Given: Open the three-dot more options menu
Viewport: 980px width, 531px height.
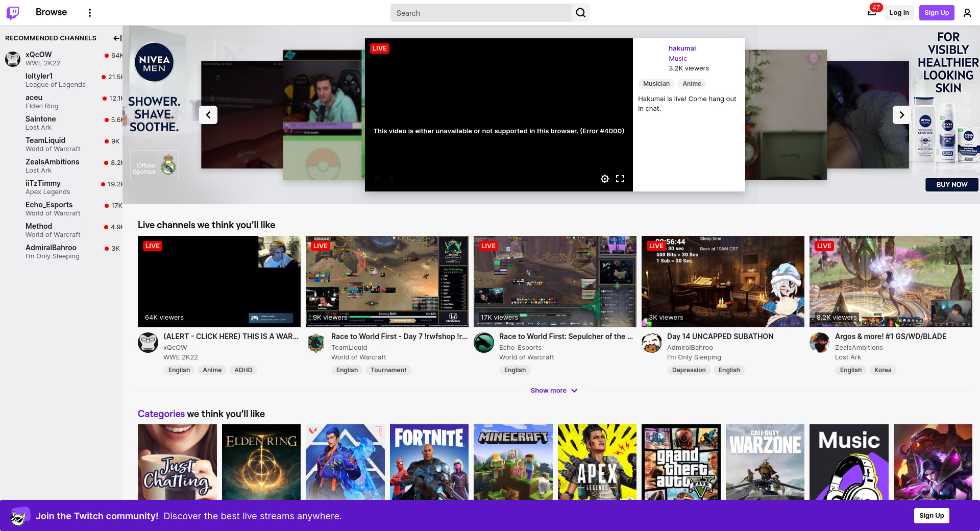Looking at the screenshot, I should pyautogui.click(x=90, y=13).
